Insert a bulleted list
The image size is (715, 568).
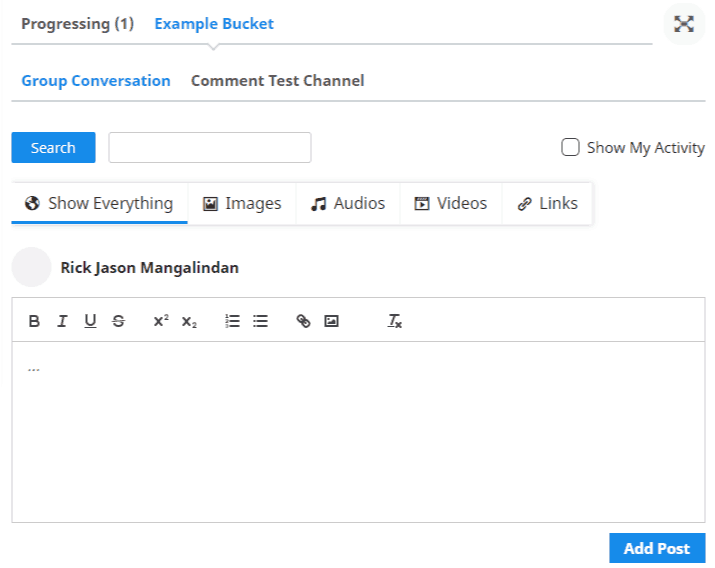click(x=260, y=321)
